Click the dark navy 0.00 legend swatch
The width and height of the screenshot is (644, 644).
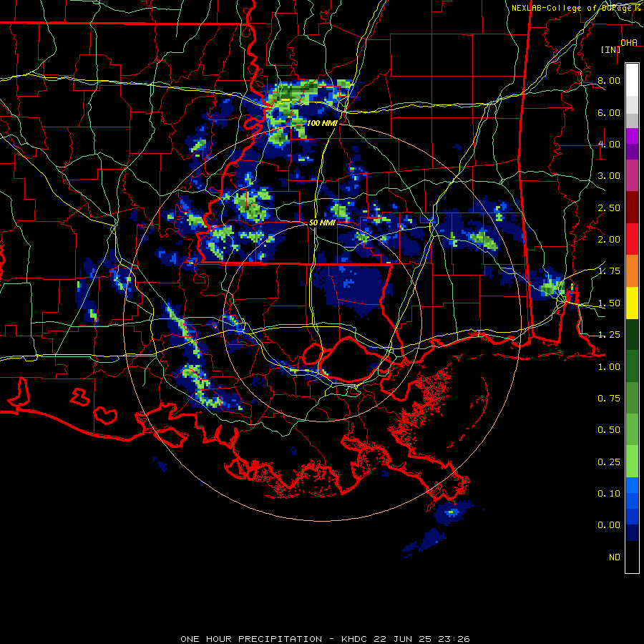(632, 532)
